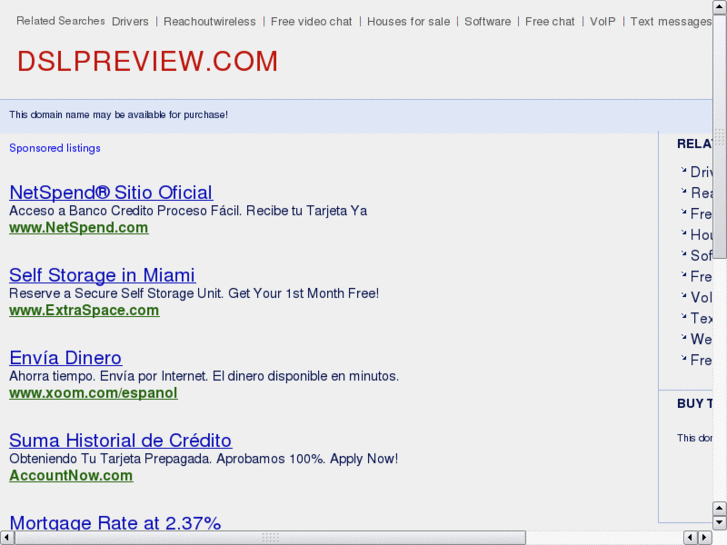727x545 pixels.
Task: Click the sidebar arrow bullet beside Tex
Action: (683, 316)
